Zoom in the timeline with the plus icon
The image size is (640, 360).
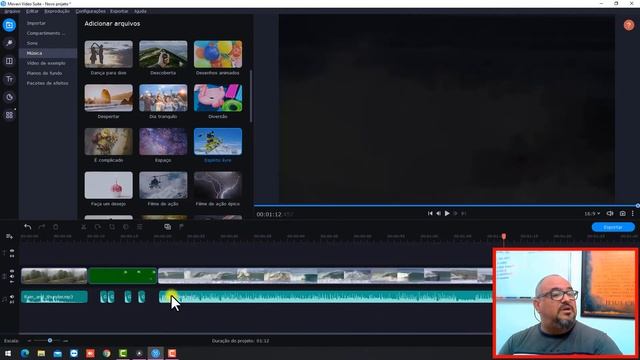(65, 340)
